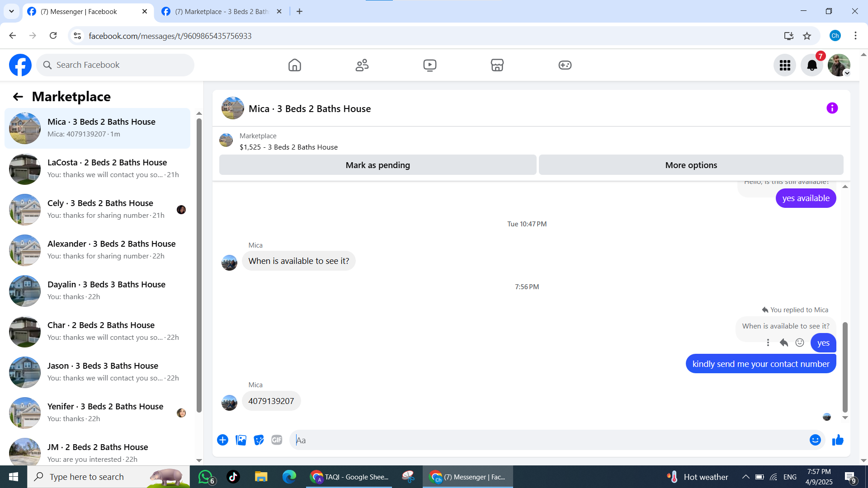Reply to the 'yes' message
Viewport: 868px width, 488px height.
(784, 343)
